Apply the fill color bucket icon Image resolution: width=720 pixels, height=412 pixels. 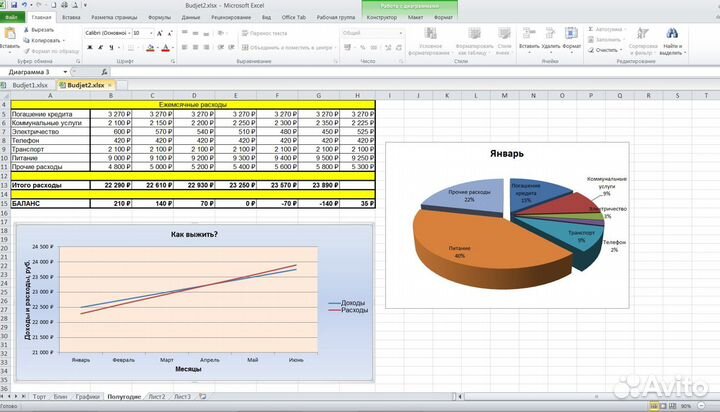tap(150, 47)
